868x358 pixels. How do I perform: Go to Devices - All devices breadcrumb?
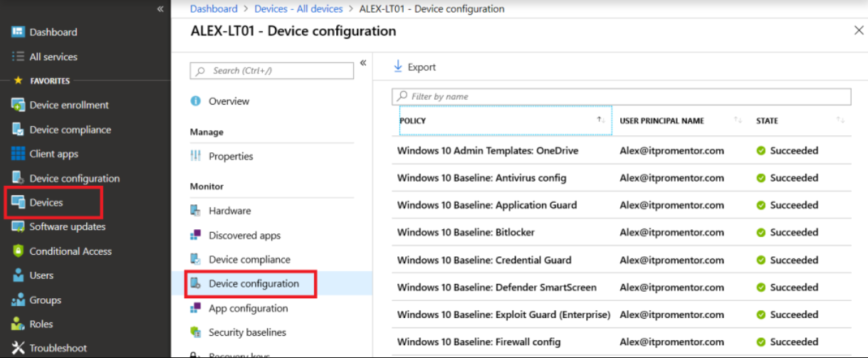pyautogui.click(x=298, y=9)
